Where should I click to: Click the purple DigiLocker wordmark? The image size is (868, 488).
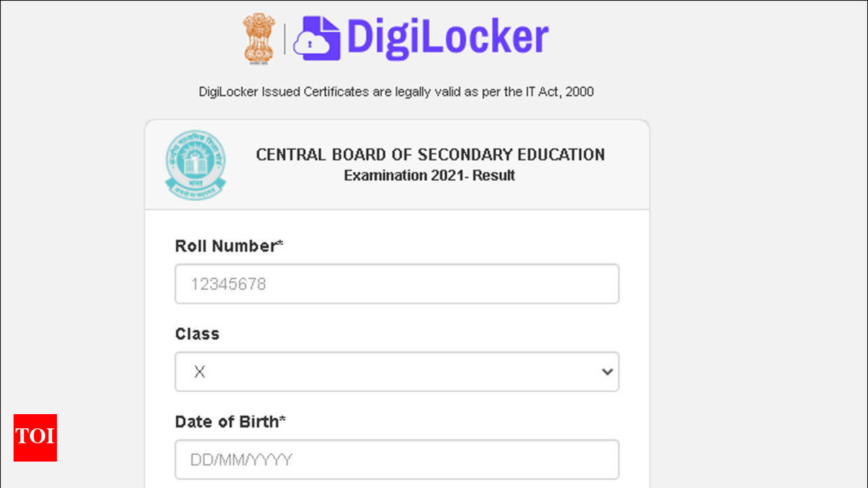click(447, 37)
